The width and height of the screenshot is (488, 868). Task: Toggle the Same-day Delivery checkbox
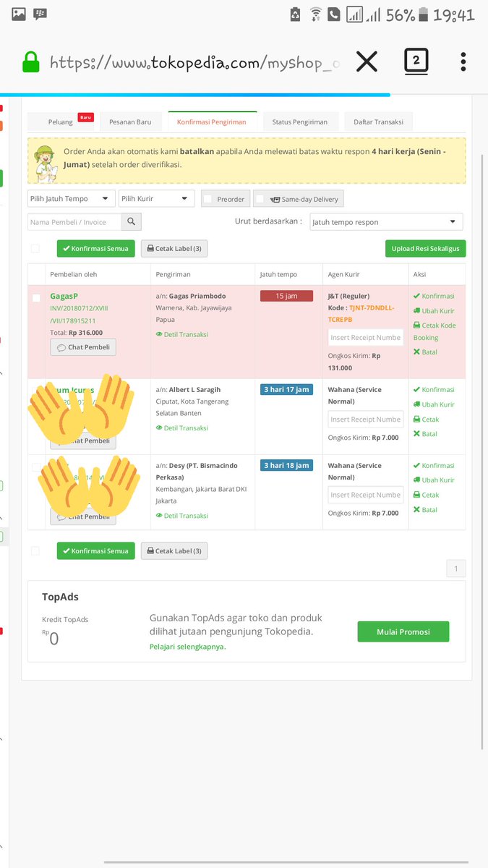click(260, 199)
